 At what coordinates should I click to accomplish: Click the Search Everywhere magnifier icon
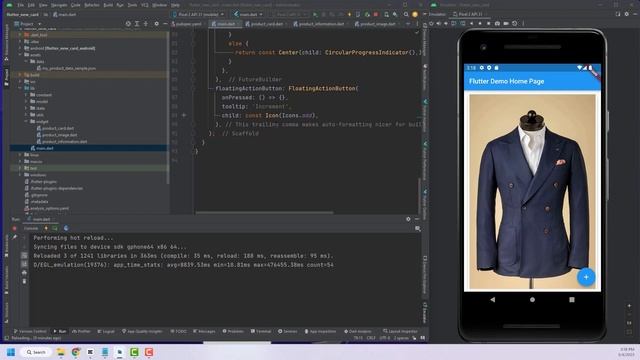coord(406,14)
